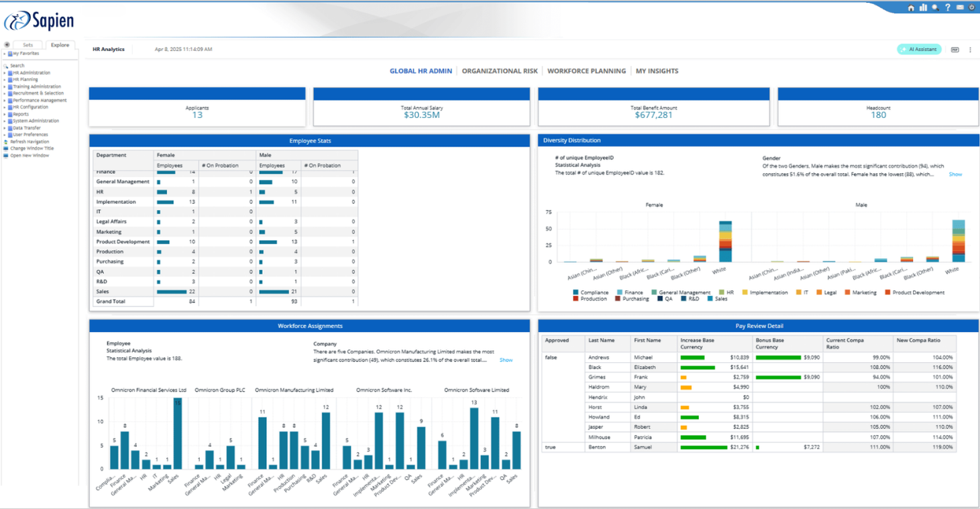The width and height of the screenshot is (980, 509).
Task: Click Refresh Navigation in the sidebar
Action: pos(30,142)
